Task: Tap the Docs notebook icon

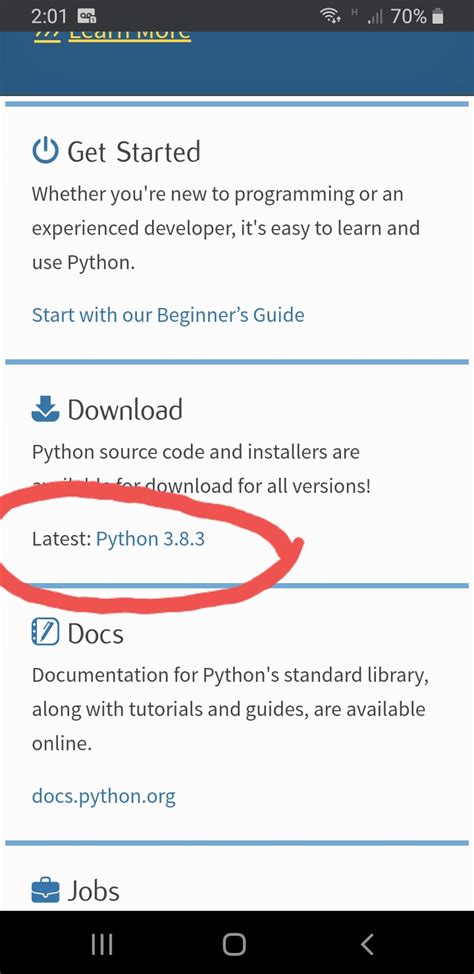Action: (45, 633)
